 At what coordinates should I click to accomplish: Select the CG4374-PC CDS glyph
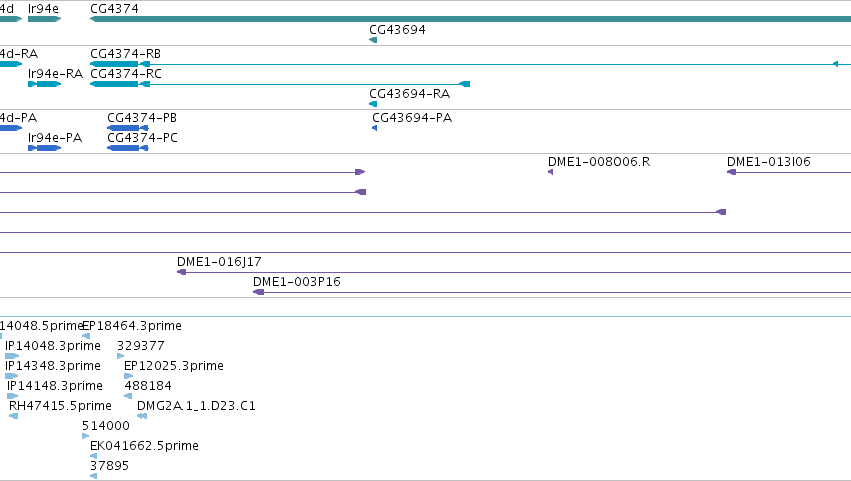[x=128, y=148]
